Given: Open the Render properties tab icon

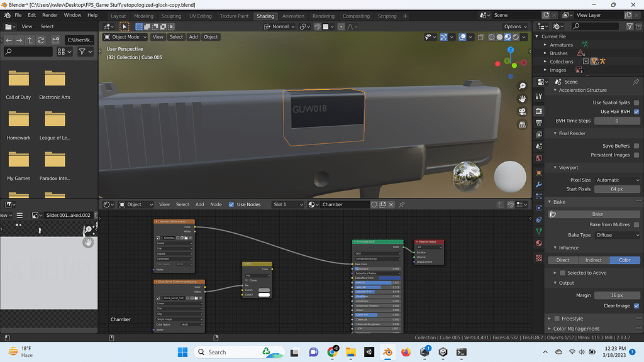Looking at the screenshot, I should (x=539, y=111).
